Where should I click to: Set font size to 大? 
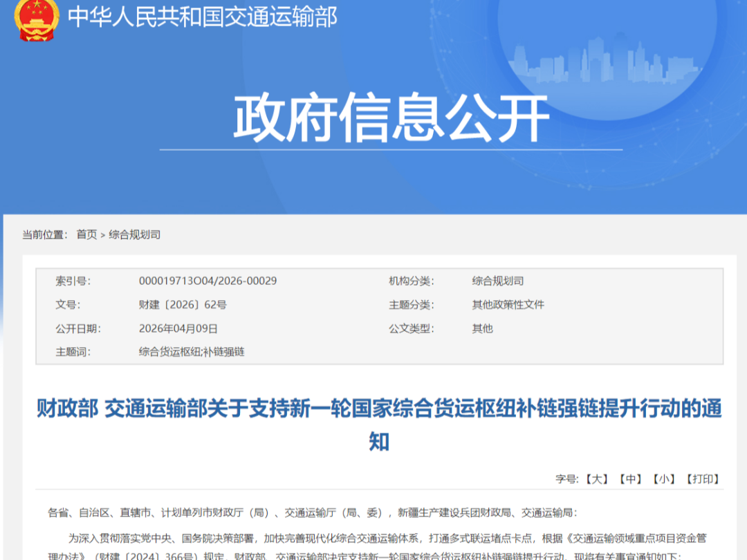(x=596, y=478)
